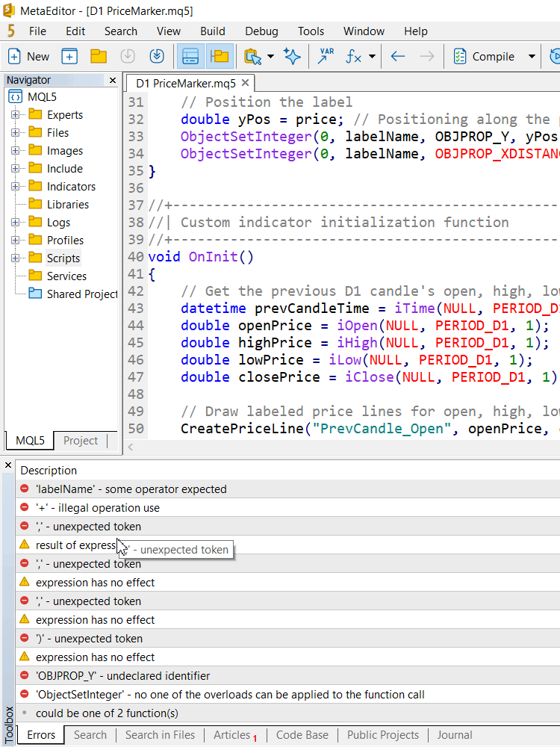
Task: Open the Compile dropdown arrow
Action: 532,56
